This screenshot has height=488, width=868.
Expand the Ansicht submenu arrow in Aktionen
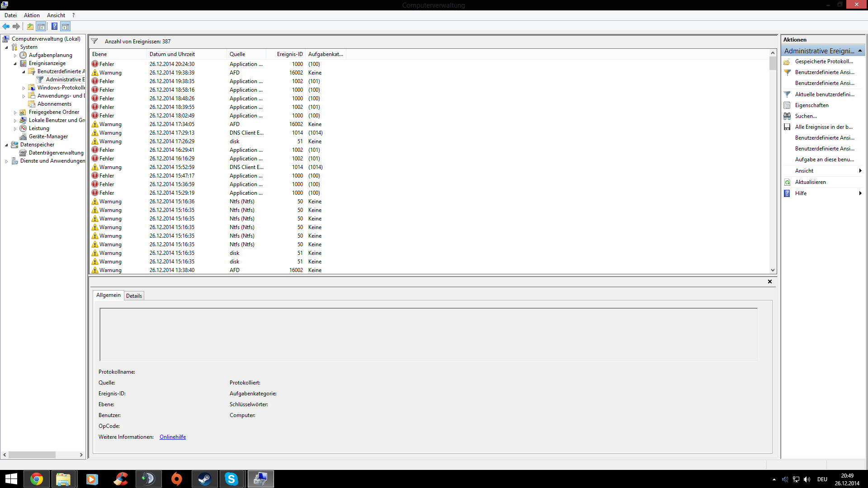point(860,171)
